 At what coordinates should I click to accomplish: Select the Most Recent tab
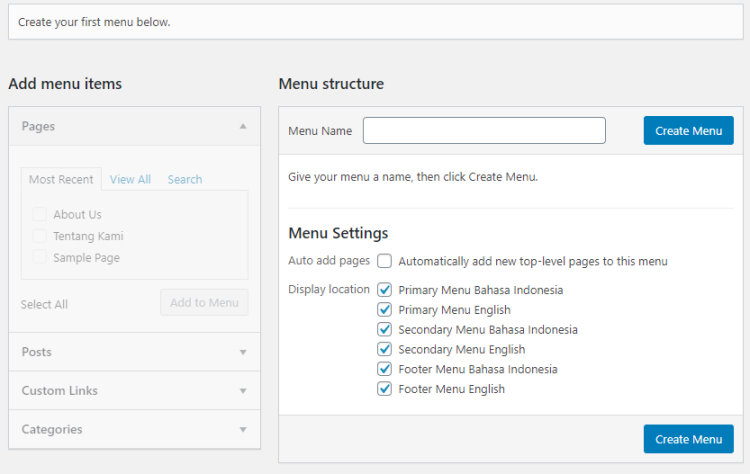click(61, 179)
